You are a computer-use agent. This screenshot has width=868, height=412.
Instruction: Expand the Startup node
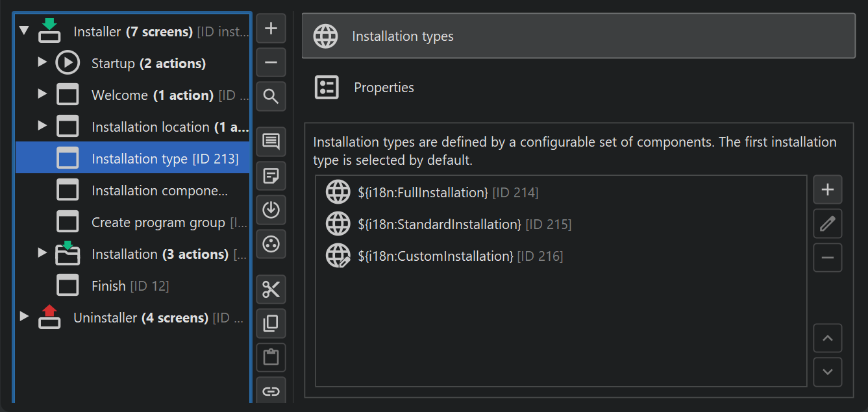click(42, 62)
